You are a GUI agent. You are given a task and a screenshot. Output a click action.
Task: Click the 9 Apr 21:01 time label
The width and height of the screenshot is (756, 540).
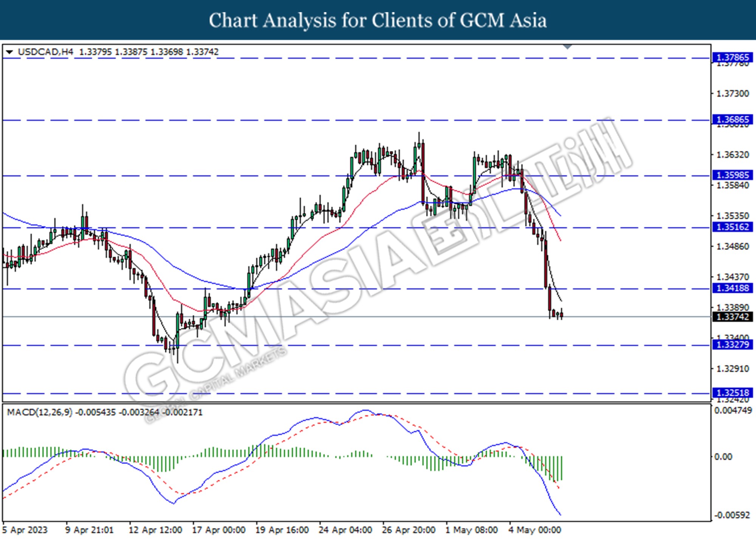tap(89, 530)
